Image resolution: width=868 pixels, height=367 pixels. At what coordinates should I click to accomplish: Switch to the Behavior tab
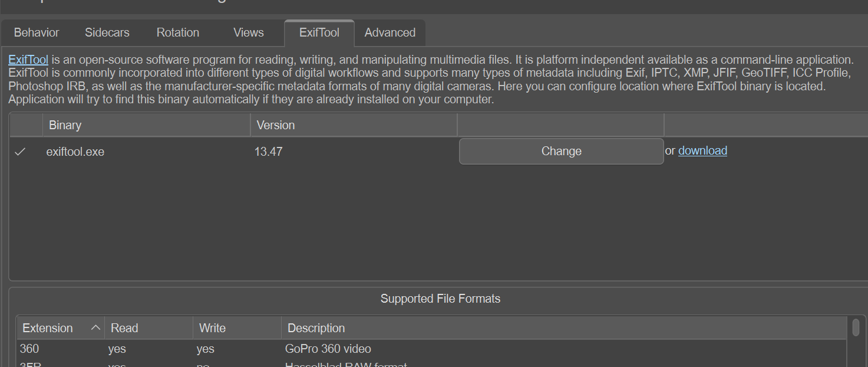click(x=37, y=33)
